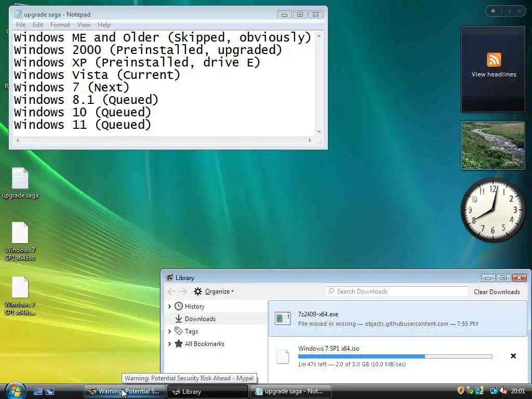Select the truncated Windows 7 SP1 x64.is... desktop file

pos(20,296)
